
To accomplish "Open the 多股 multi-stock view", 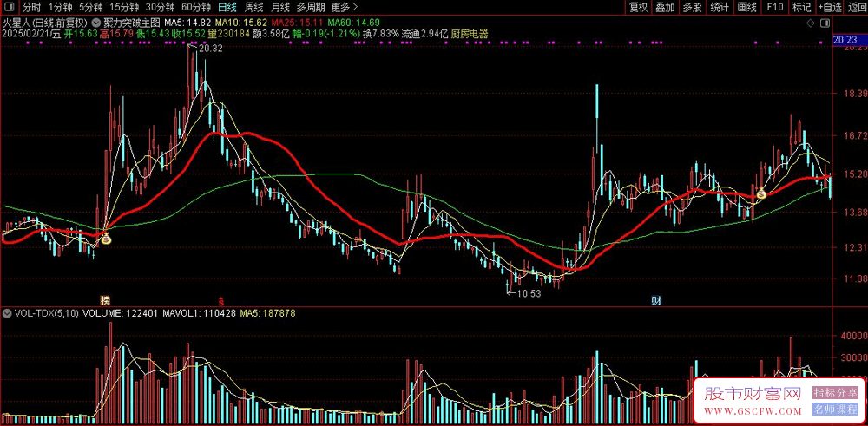I will 692,7.
